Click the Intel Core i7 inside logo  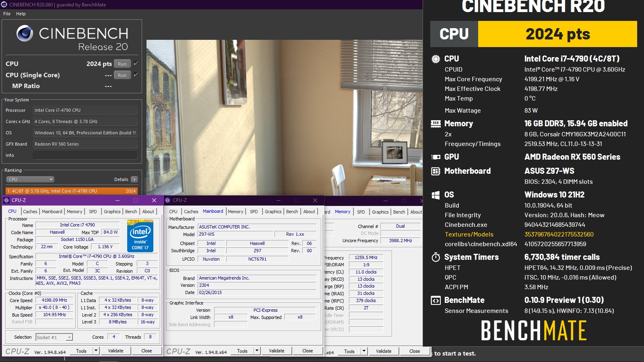[x=140, y=236]
